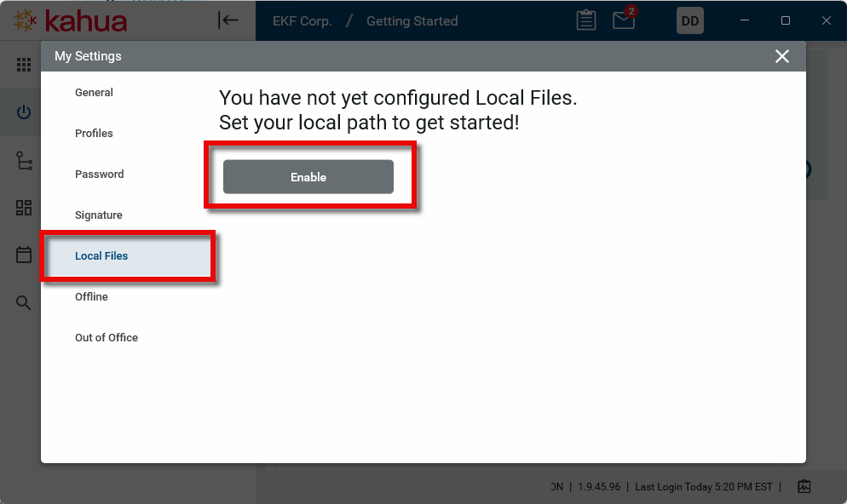Open the apps grid launcher icon

tap(24, 66)
